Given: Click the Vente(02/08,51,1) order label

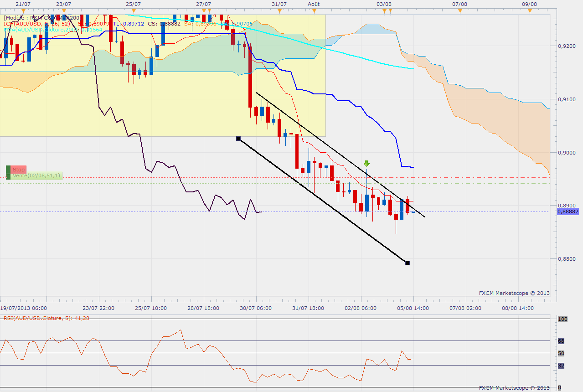Looking at the screenshot, I should click(x=36, y=175).
